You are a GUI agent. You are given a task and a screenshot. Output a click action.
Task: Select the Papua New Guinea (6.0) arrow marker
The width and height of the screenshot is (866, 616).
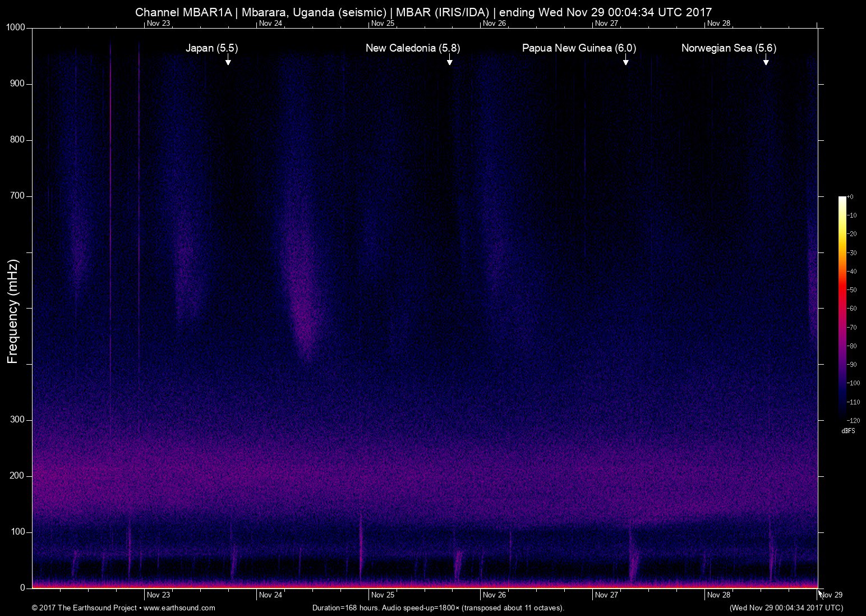[625, 60]
